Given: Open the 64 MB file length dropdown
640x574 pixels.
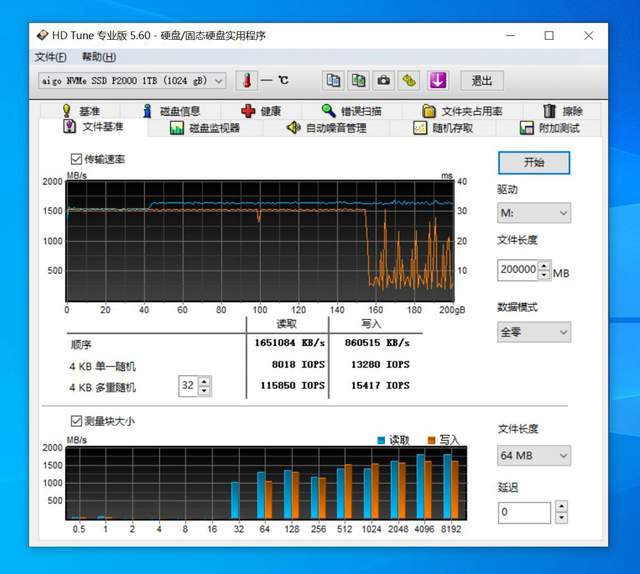Looking at the screenshot, I should 533,455.
